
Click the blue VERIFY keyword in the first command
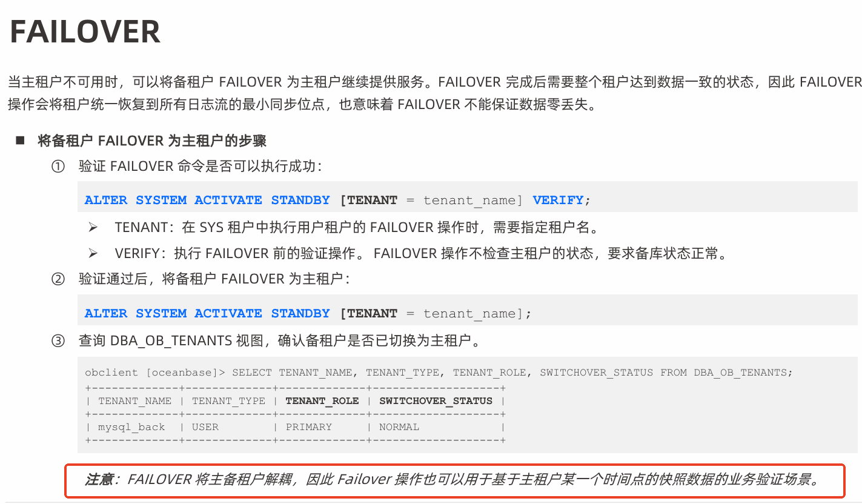tap(557, 200)
